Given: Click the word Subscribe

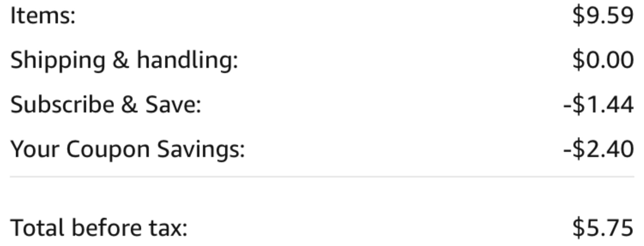Looking at the screenshot, I should coord(63,105).
